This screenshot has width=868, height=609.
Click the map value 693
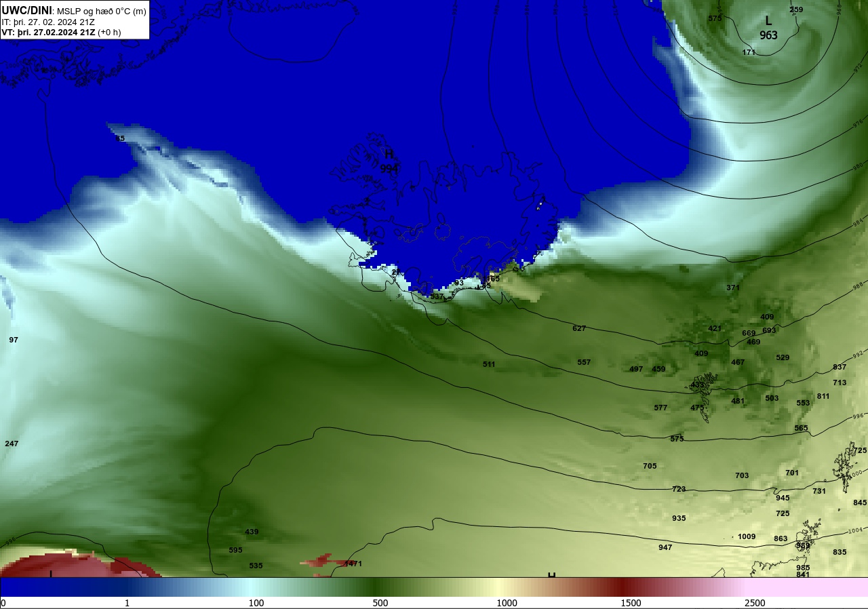point(769,330)
